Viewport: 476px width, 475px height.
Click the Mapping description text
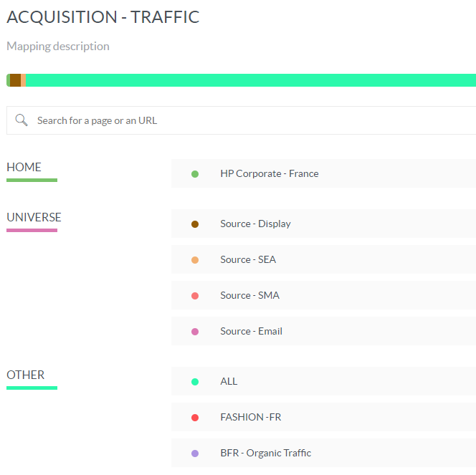(x=58, y=46)
